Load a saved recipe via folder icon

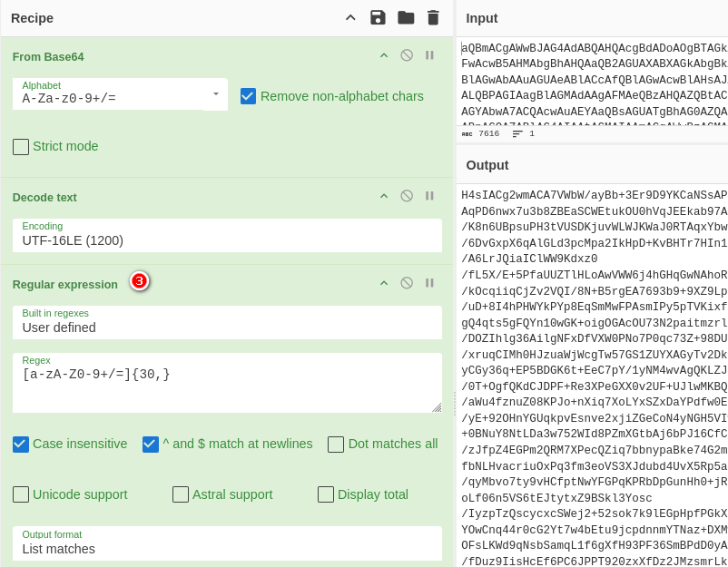pos(406,18)
